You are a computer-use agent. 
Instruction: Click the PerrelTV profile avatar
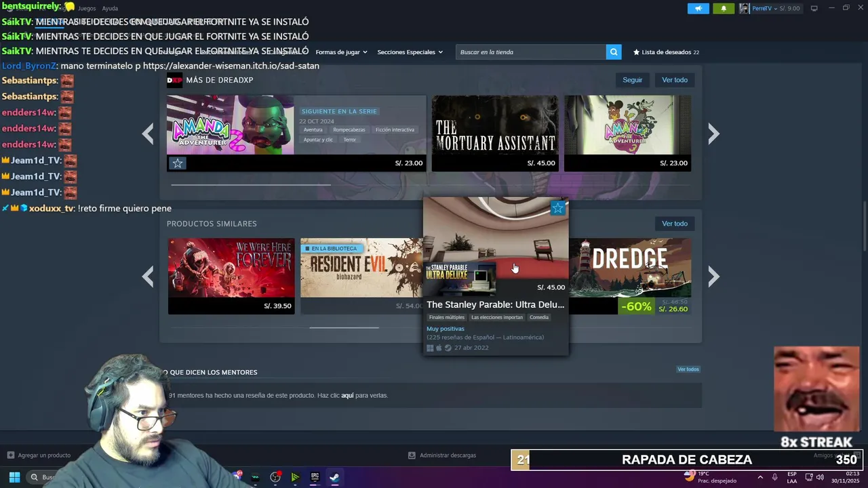point(745,8)
